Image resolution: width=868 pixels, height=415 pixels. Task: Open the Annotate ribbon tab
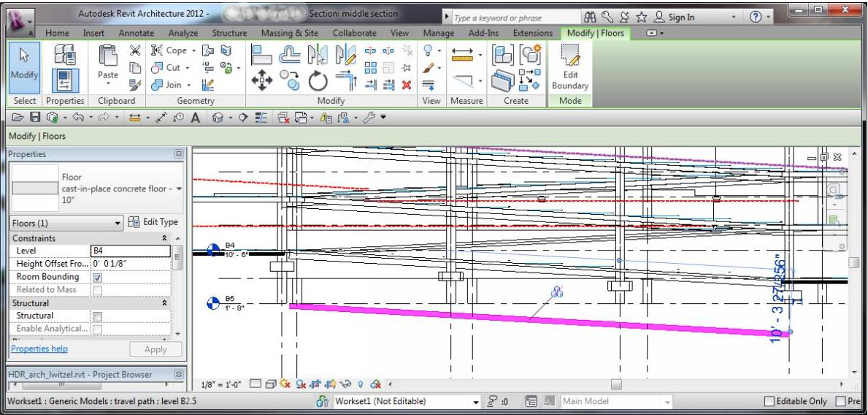tap(137, 33)
